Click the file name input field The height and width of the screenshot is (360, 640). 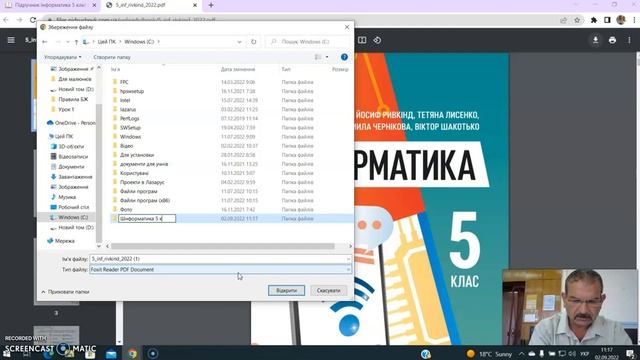pyautogui.click(x=217, y=259)
